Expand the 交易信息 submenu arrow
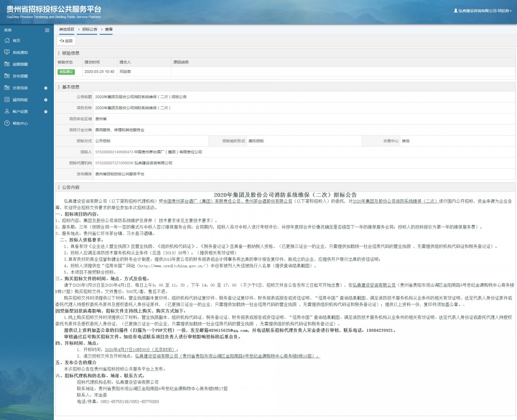517x420 pixels. point(46,88)
